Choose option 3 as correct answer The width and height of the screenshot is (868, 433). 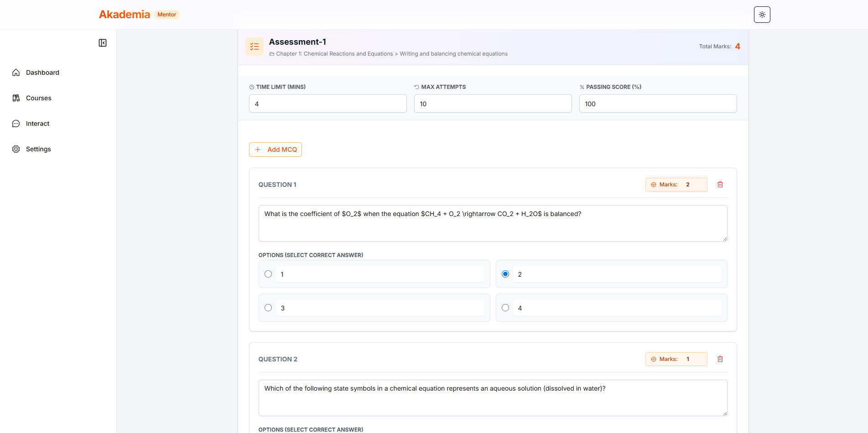click(x=268, y=308)
